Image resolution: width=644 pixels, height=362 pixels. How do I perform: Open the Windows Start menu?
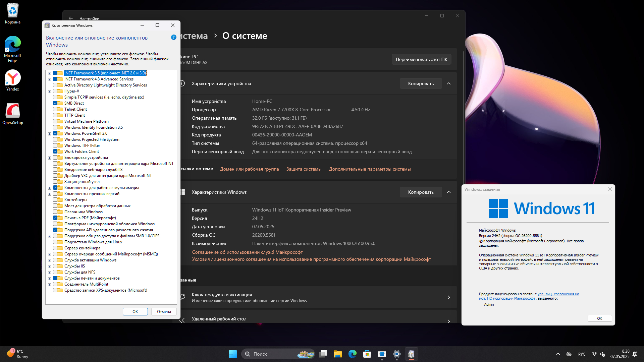pyautogui.click(x=233, y=354)
